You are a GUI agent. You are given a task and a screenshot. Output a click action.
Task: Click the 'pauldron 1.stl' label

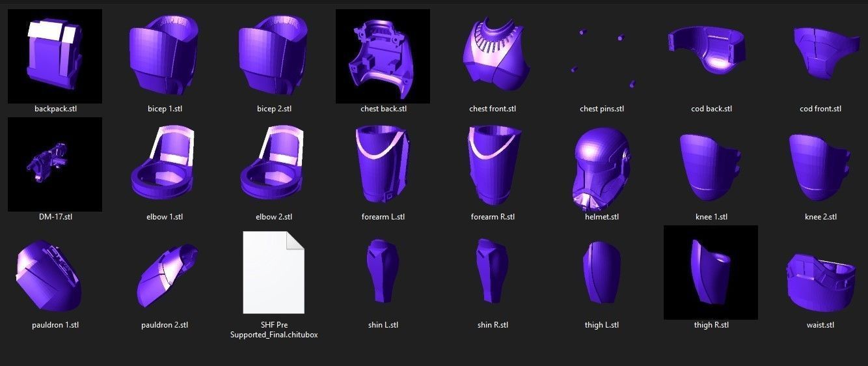55,325
